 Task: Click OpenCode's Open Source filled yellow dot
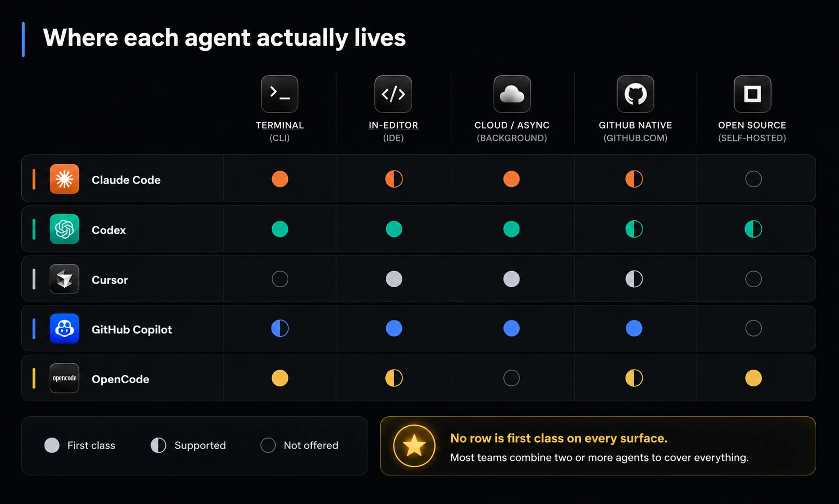(753, 378)
